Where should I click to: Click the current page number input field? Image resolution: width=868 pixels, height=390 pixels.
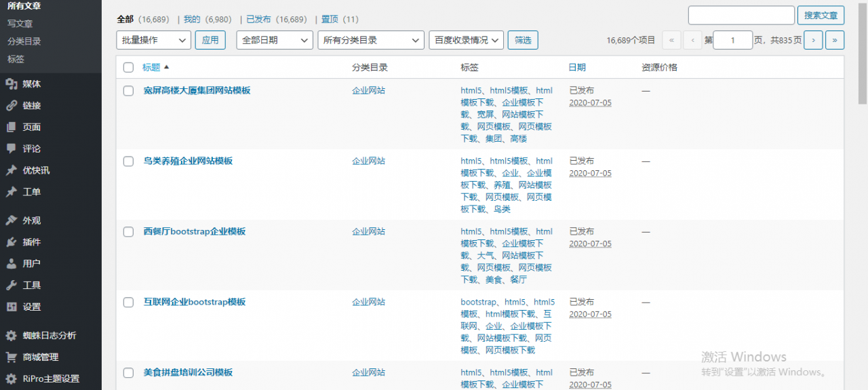coord(732,40)
